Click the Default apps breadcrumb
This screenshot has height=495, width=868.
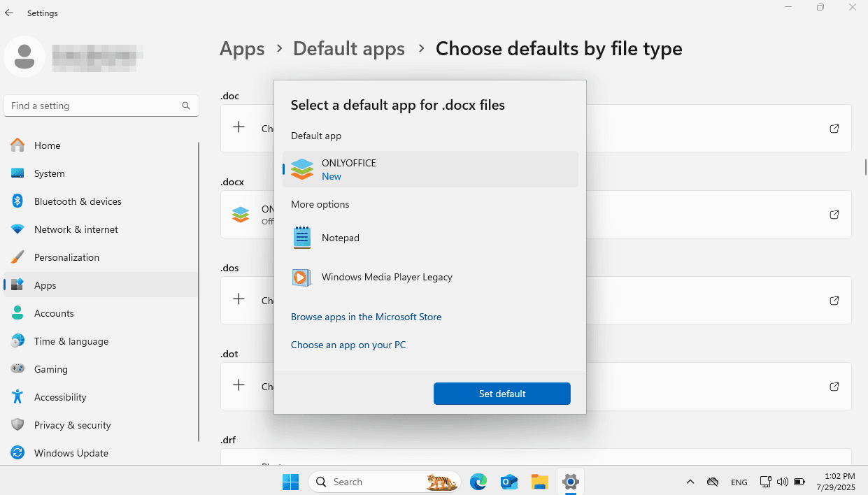(349, 49)
